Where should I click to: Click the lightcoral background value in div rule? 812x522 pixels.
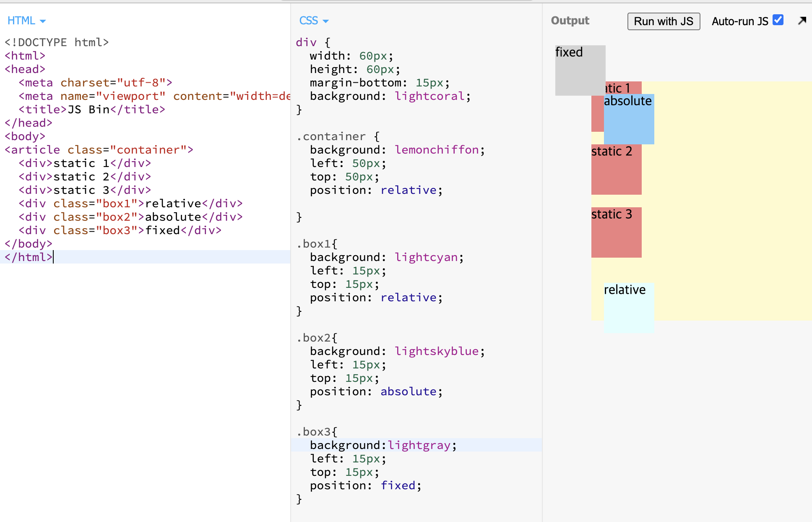tap(429, 96)
